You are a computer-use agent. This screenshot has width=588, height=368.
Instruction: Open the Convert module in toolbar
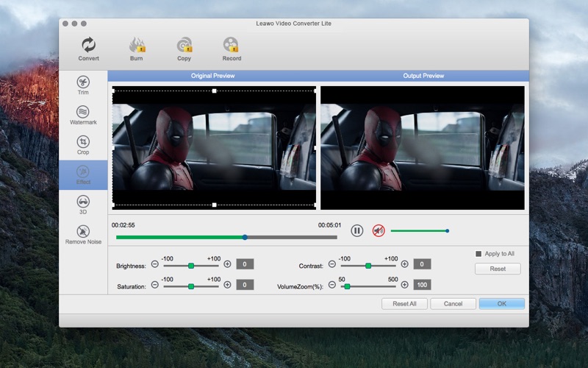(88, 49)
